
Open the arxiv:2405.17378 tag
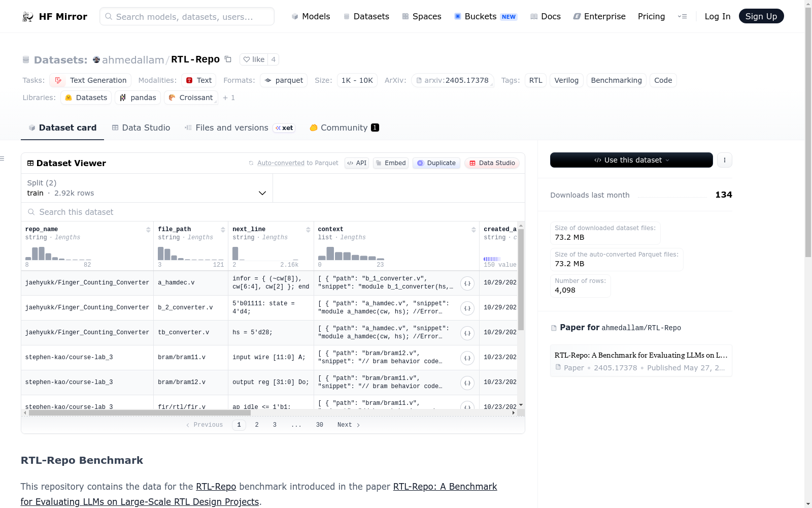point(453,80)
